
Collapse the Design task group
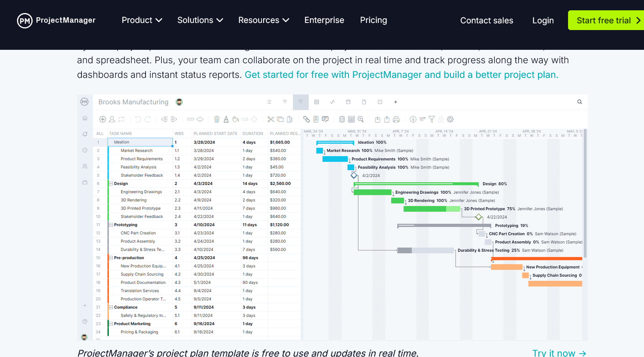point(111,183)
